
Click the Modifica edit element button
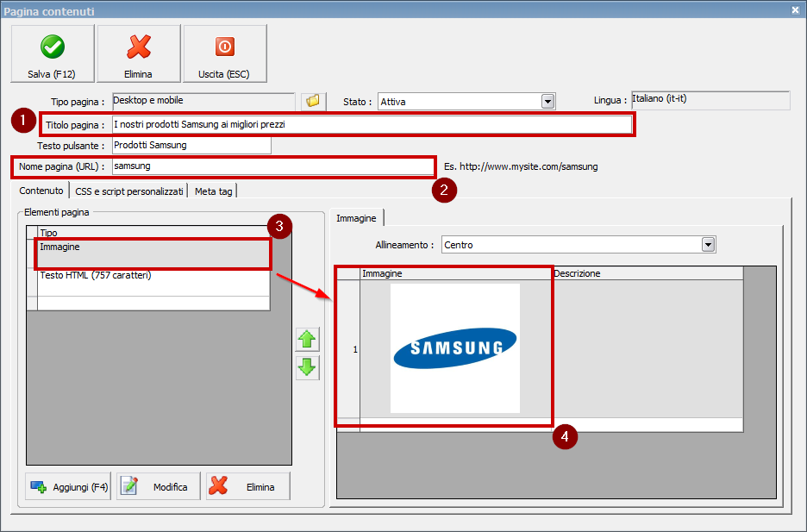tap(158, 486)
